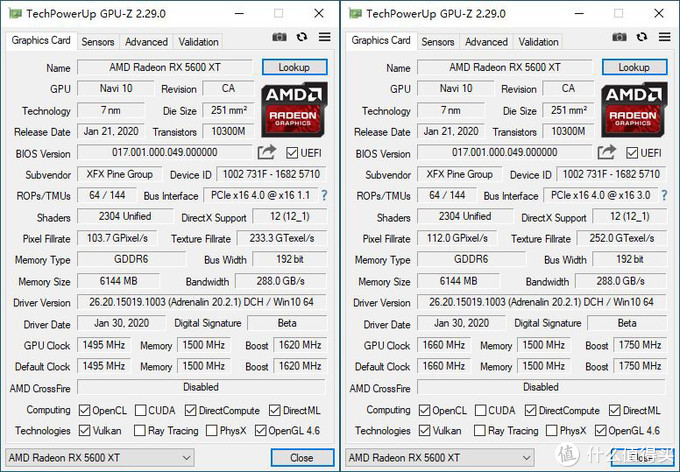Viewport: 680px width, 472px height.
Task: Toggle DirectCompute checkbox in right window
Action: [530, 410]
